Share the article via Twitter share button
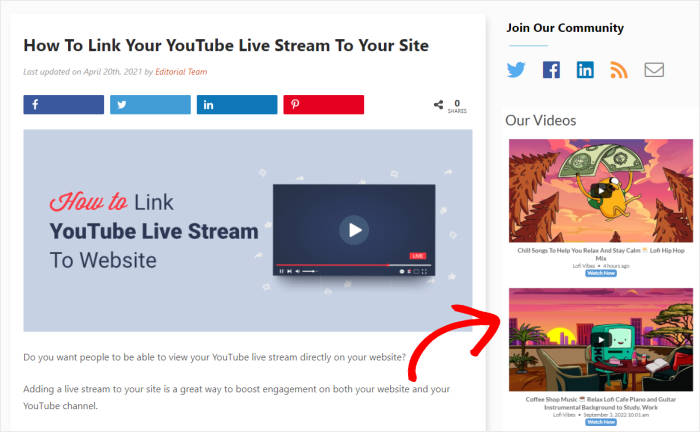Image resolution: width=700 pixels, height=432 pixels. pos(150,104)
